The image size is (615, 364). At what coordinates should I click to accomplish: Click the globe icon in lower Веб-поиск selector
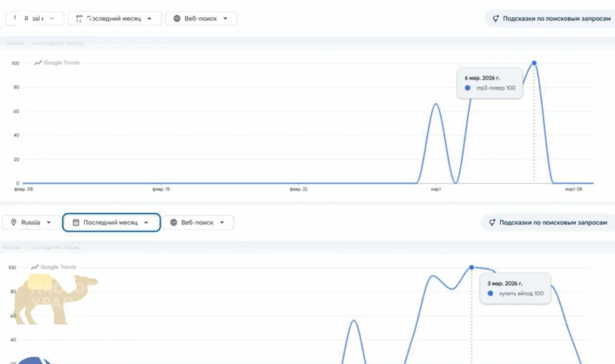[x=174, y=222]
